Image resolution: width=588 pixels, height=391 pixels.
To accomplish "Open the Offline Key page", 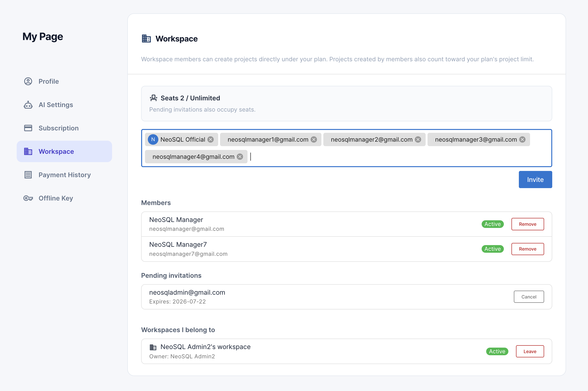I will click(x=64, y=198).
